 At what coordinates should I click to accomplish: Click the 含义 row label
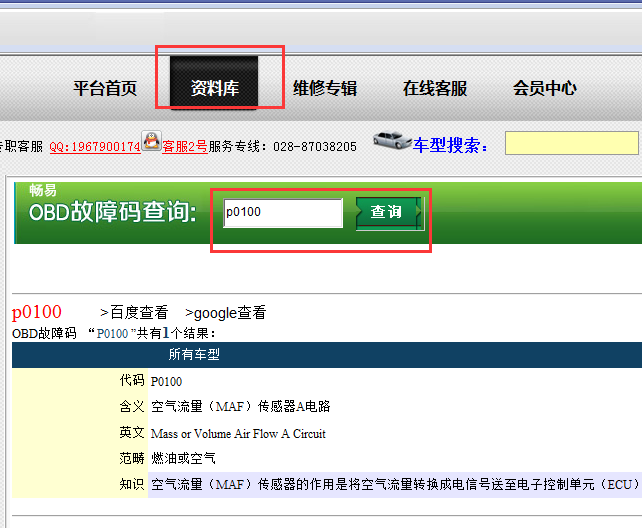click(132, 406)
